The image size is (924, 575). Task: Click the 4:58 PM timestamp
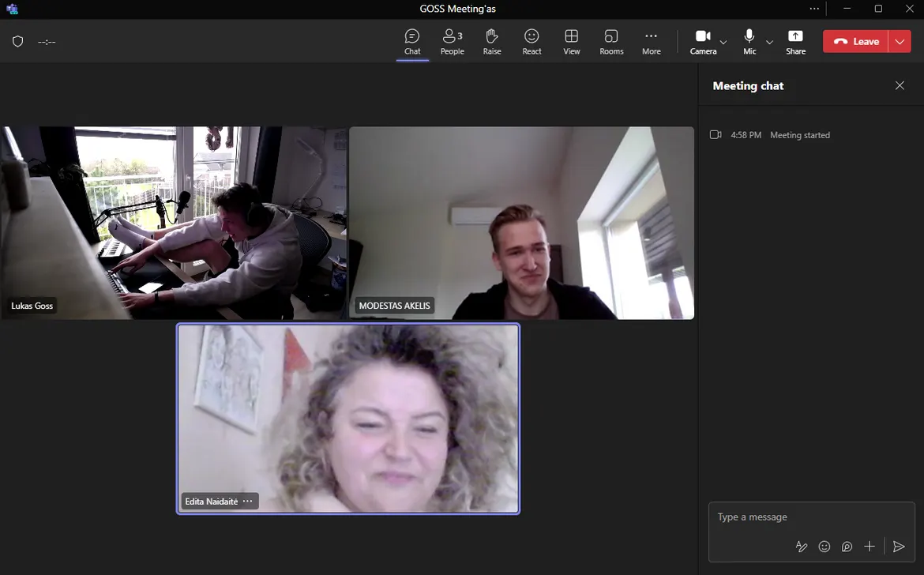point(746,135)
